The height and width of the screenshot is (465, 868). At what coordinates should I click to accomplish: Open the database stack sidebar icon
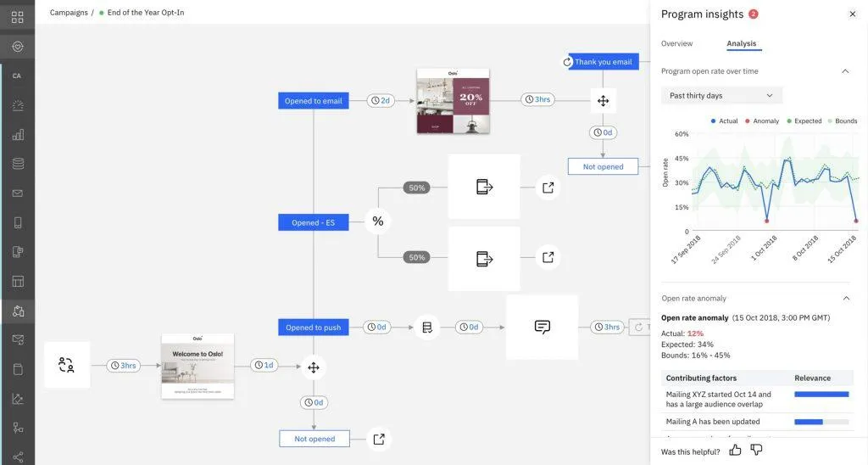click(18, 164)
